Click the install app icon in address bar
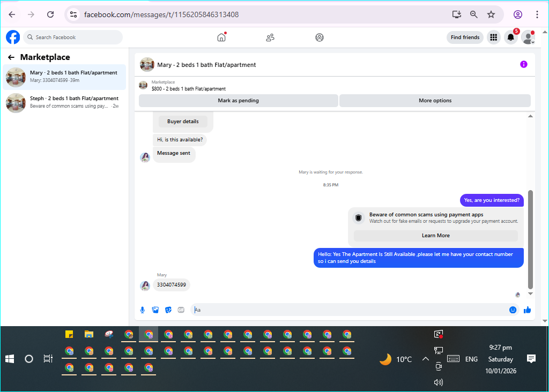 (457, 14)
